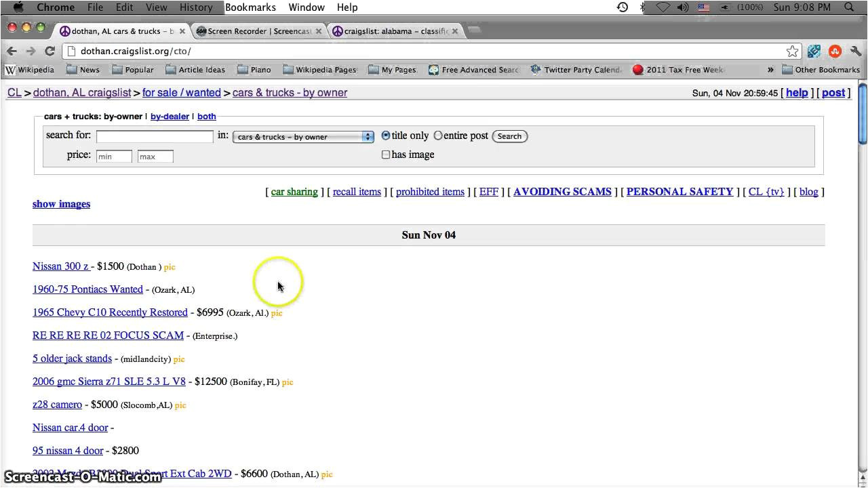Open the News bookmarks folder
The image size is (868, 488).
pyautogui.click(x=83, y=70)
